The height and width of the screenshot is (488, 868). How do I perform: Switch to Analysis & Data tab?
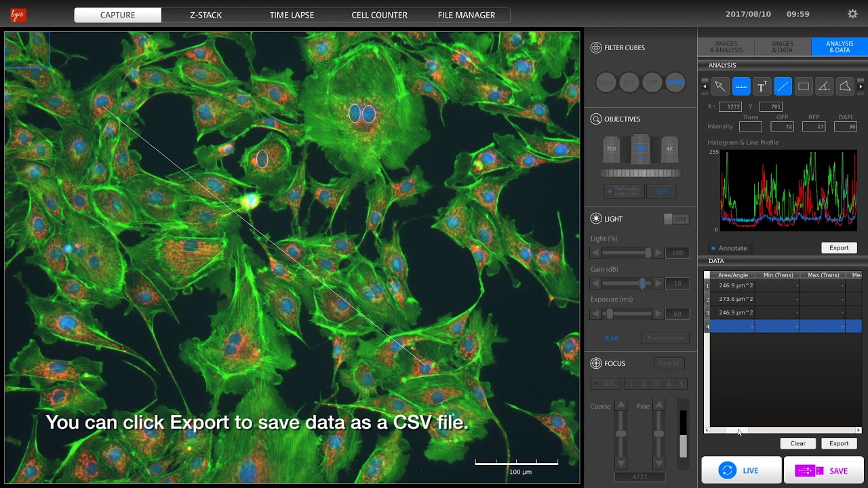(x=840, y=47)
